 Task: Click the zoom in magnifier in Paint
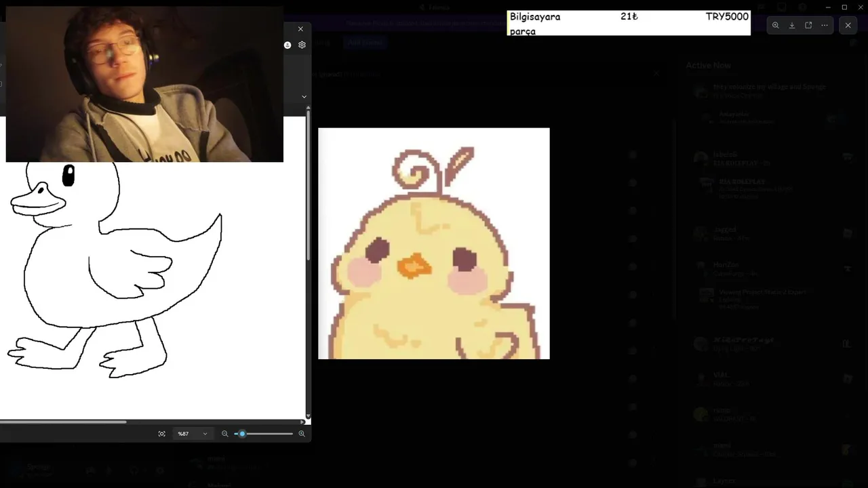click(302, 434)
